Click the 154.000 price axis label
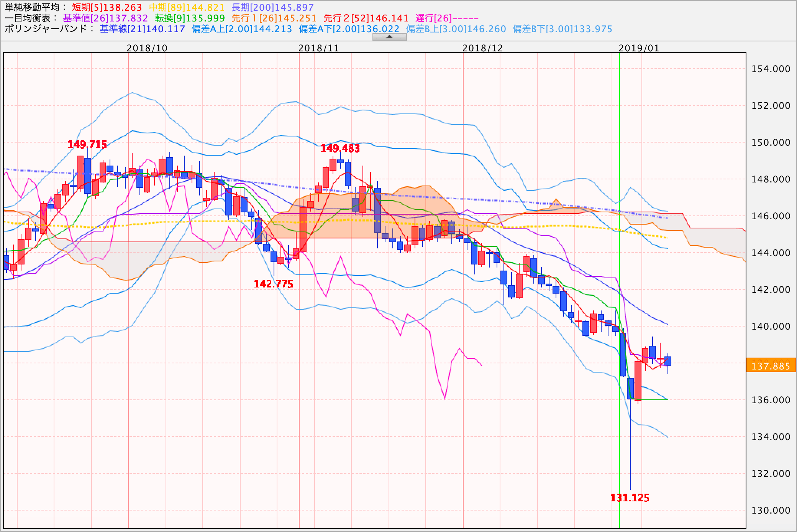The width and height of the screenshot is (797, 532). pos(771,69)
